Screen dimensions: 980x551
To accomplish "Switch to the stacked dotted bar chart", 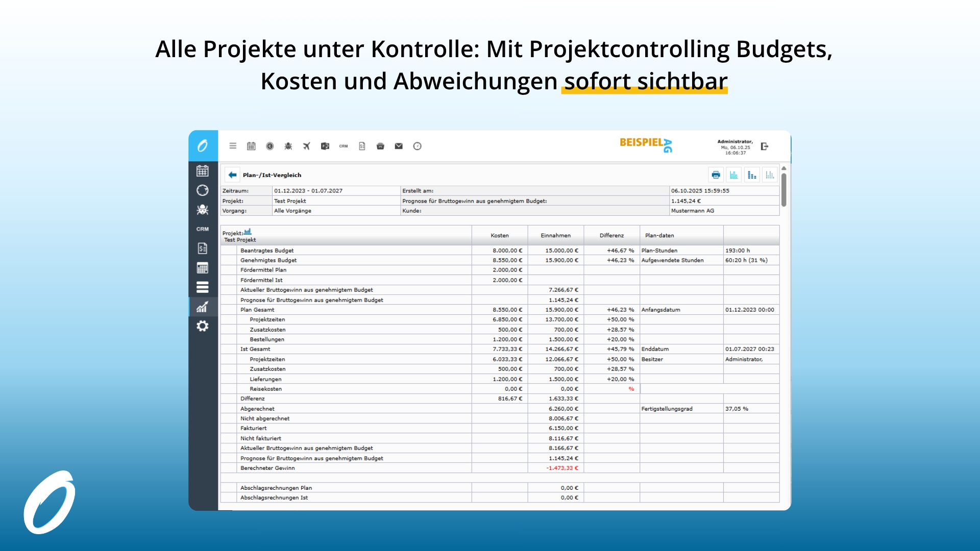I will tap(752, 175).
